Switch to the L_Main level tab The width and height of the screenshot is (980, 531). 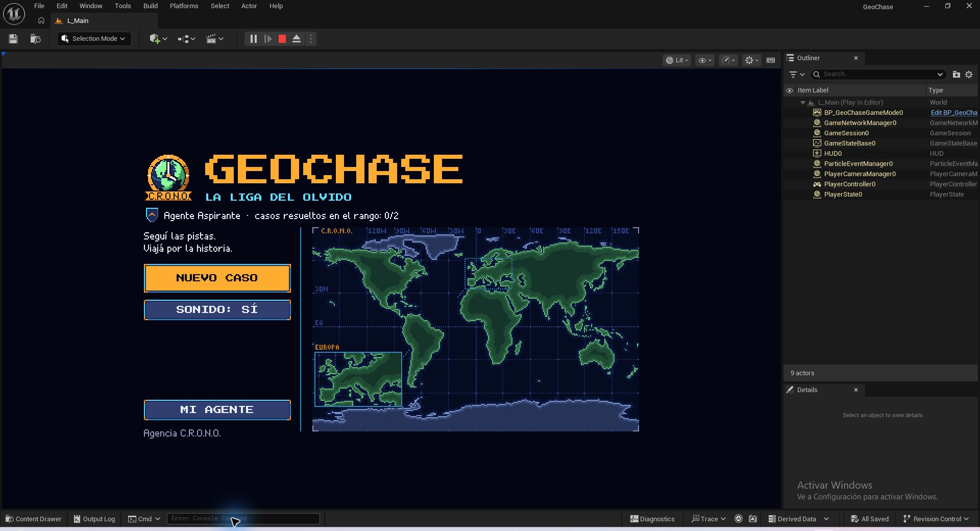click(x=104, y=21)
